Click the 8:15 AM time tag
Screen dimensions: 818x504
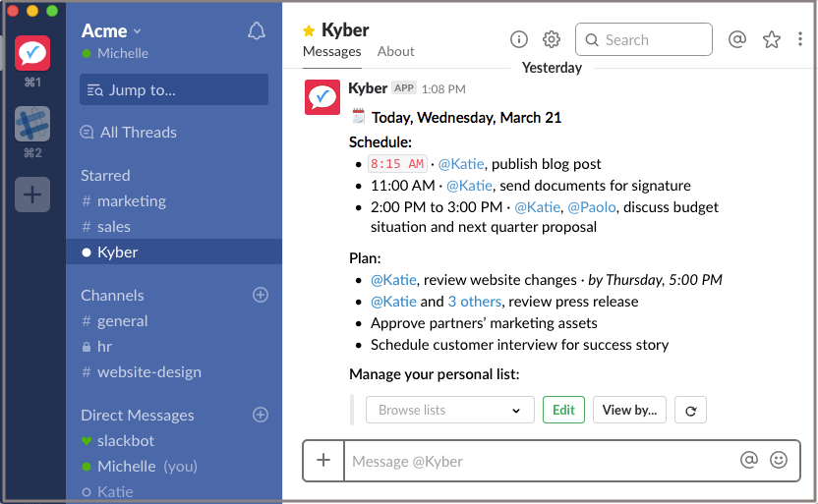pos(397,164)
